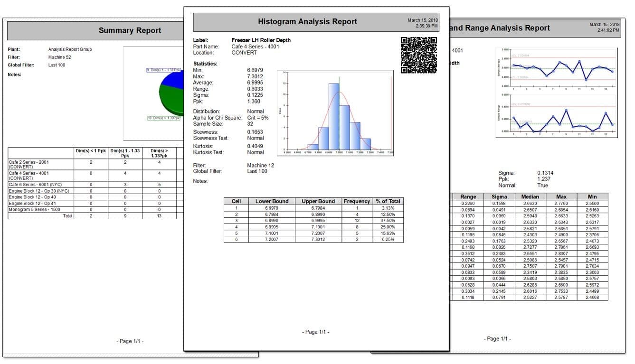Click the 'Frequency' column header

click(357, 201)
